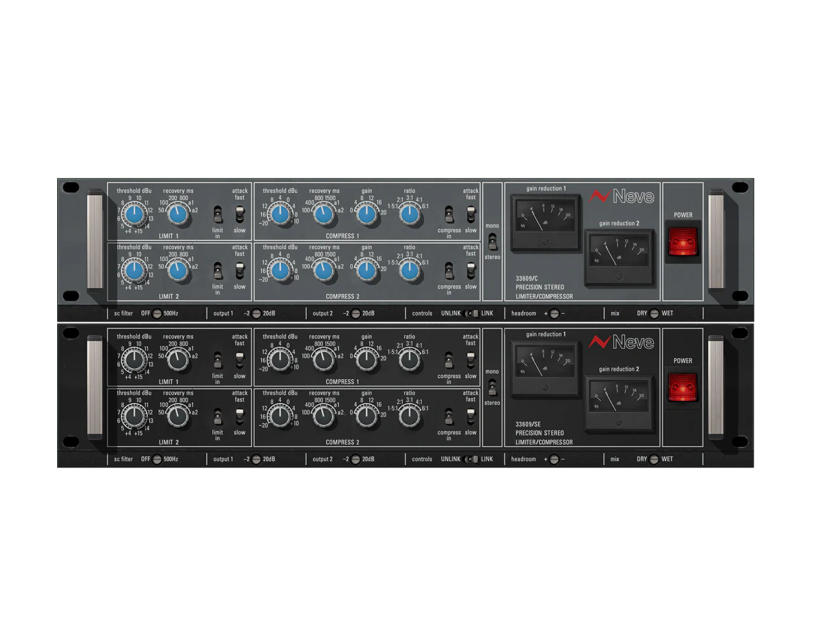820x644 pixels.
Task: Toggle Compress 2 compress-in switch on 33609/SE
Action: pos(449,417)
